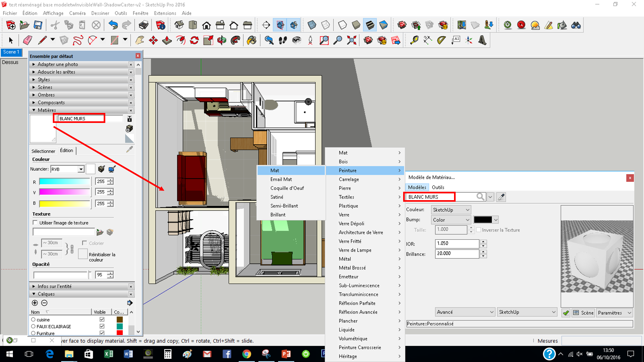This screenshot has height=362, width=644.
Task: Select the Rotate tool
Action: tap(194, 40)
